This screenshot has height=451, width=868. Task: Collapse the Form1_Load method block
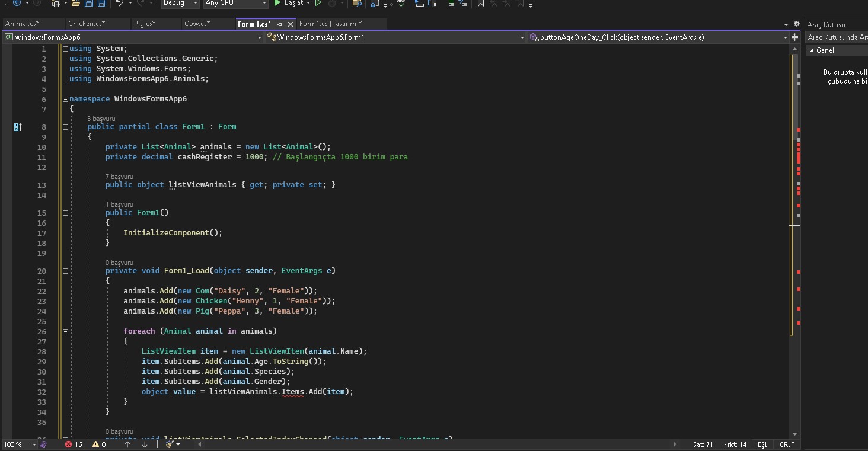[x=65, y=271]
